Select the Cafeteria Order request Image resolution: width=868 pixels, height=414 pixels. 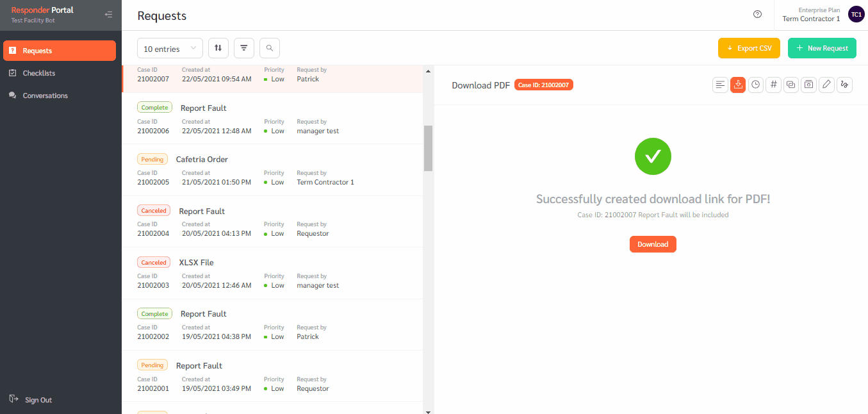[x=272, y=170]
